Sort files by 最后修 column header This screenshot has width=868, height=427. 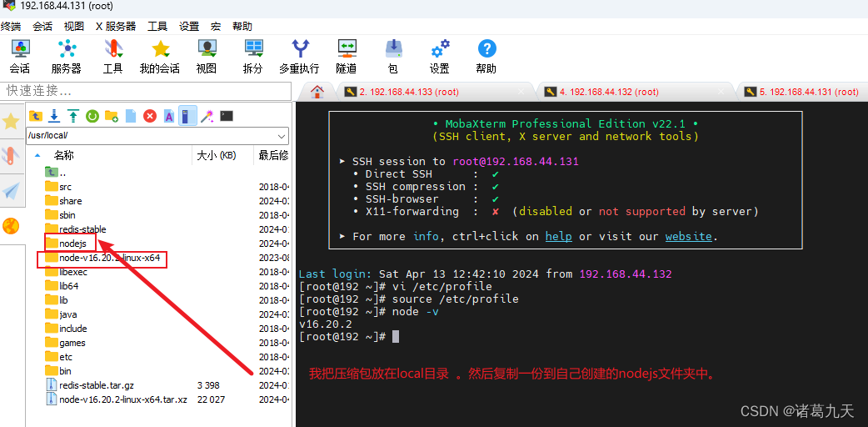(x=272, y=156)
